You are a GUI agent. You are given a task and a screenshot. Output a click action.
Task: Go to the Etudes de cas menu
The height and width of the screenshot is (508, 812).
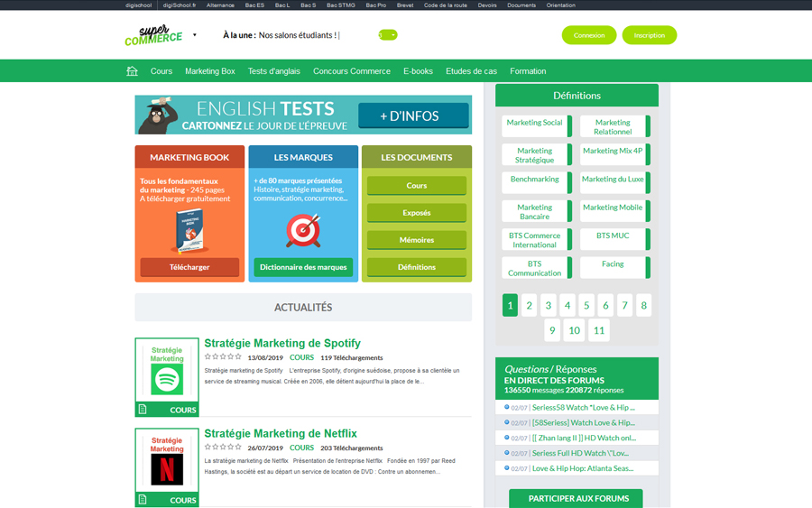471,71
